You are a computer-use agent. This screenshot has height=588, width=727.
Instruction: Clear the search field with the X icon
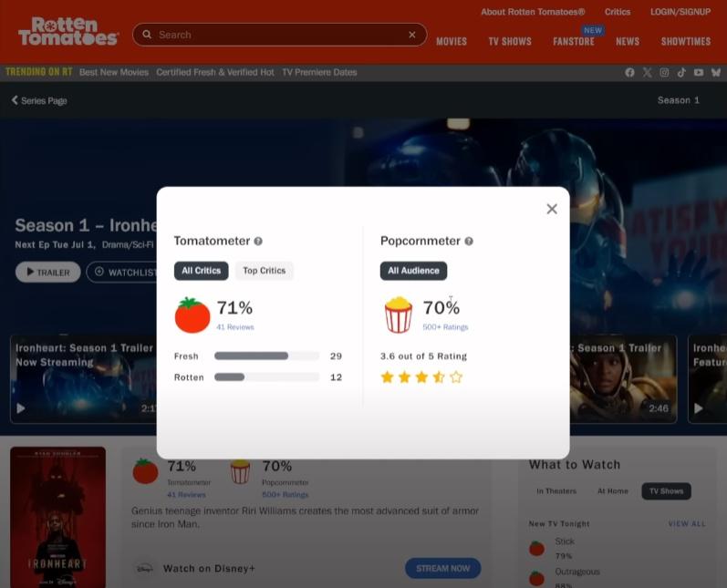pyautogui.click(x=411, y=35)
